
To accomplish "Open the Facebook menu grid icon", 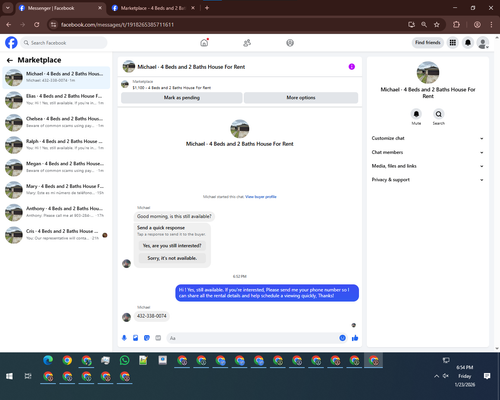I will tap(453, 43).
